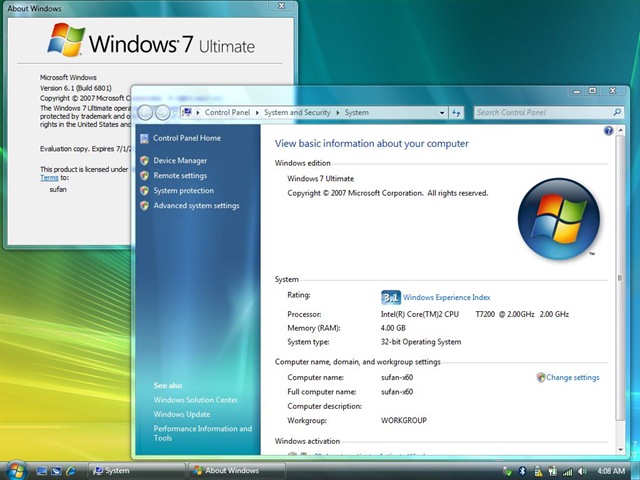Select System breadcrumb in address bar
The height and width of the screenshot is (480, 640).
click(x=356, y=113)
